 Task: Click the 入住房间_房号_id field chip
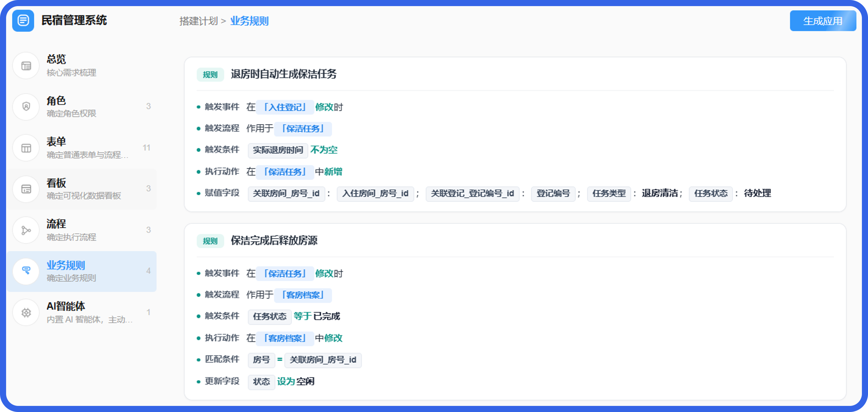pos(375,194)
